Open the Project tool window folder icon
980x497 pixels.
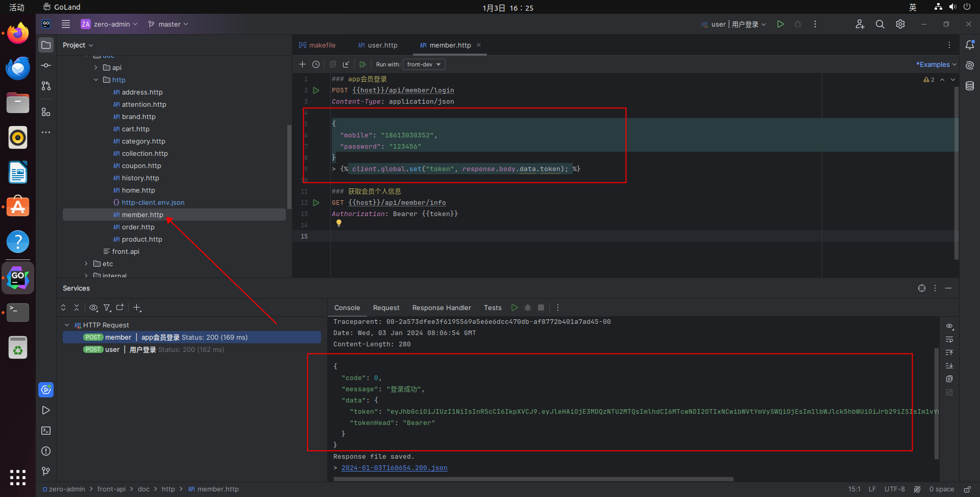click(46, 45)
